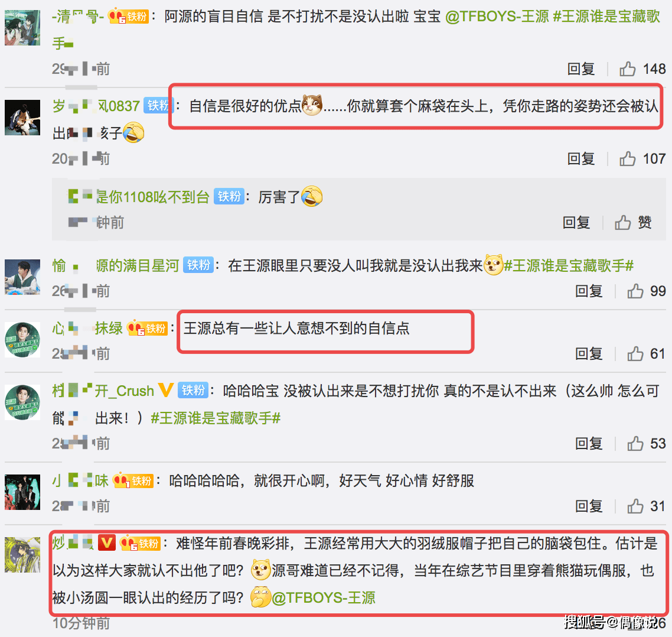Like the comment with 61 likes
This screenshot has height=637, width=672.
click(x=635, y=353)
